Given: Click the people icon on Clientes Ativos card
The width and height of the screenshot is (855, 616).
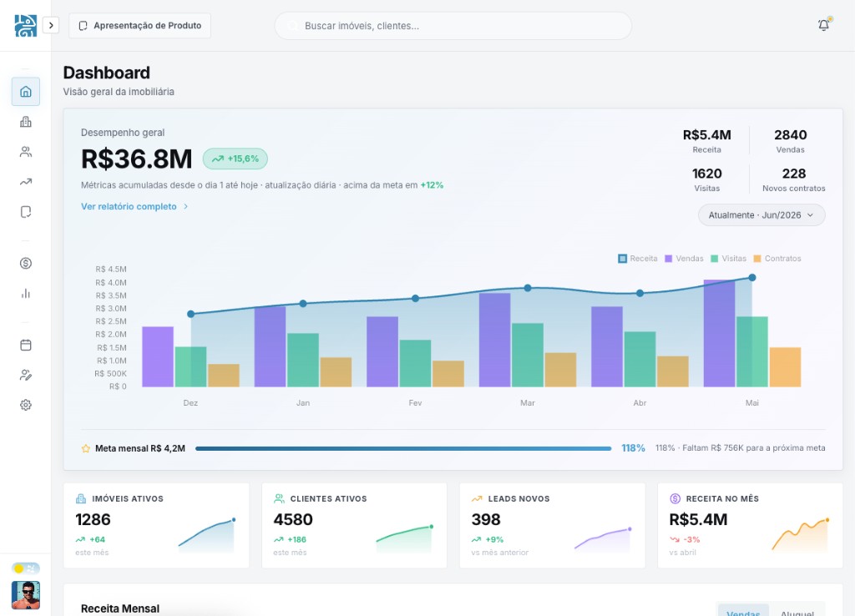Looking at the screenshot, I should [x=279, y=498].
